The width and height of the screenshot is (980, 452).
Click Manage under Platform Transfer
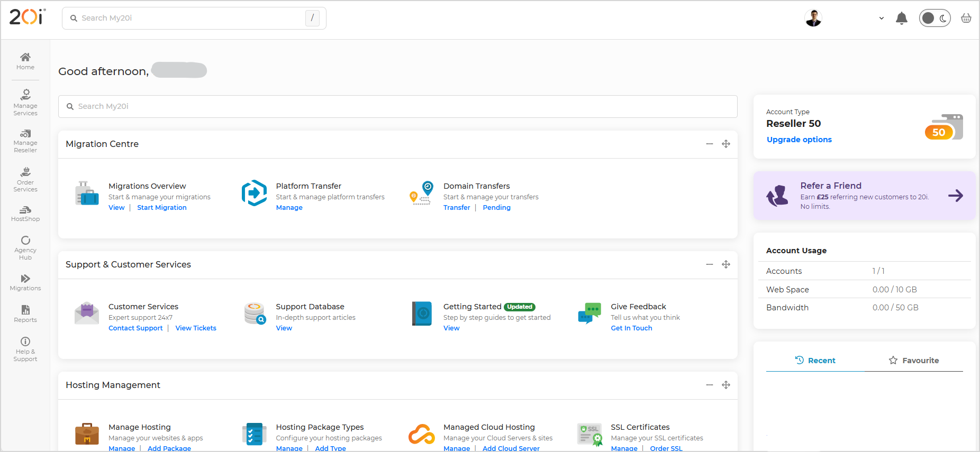coord(289,208)
